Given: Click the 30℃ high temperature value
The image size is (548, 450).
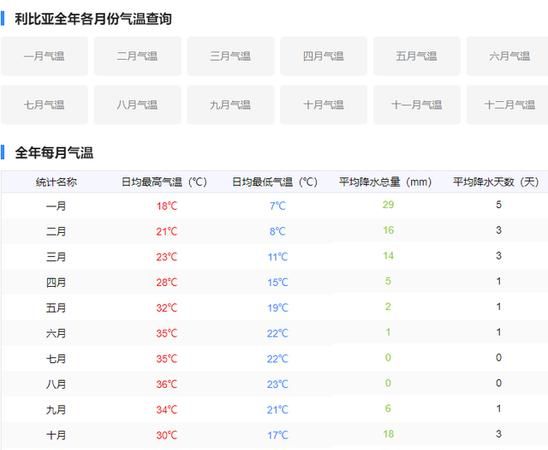Looking at the screenshot, I should [167, 435].
